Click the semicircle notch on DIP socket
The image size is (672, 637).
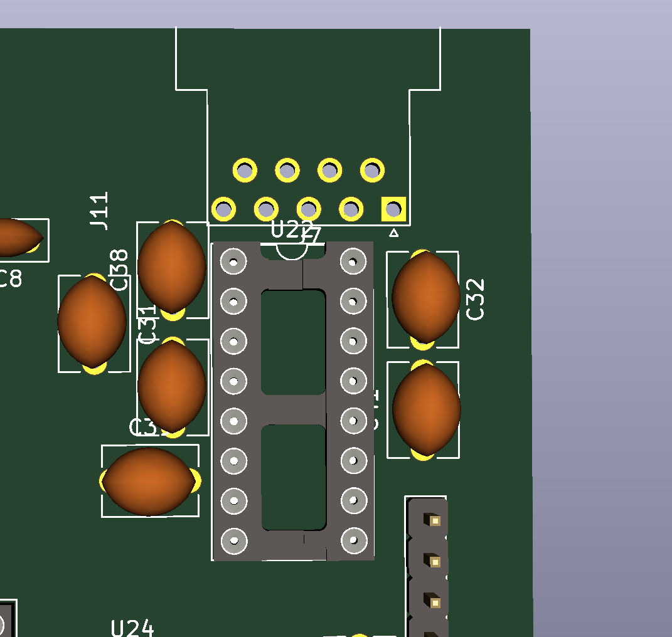click(292, 251)
